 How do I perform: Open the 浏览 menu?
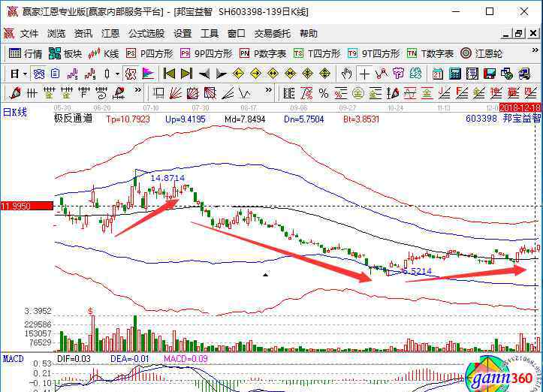[x=56, y=34]
